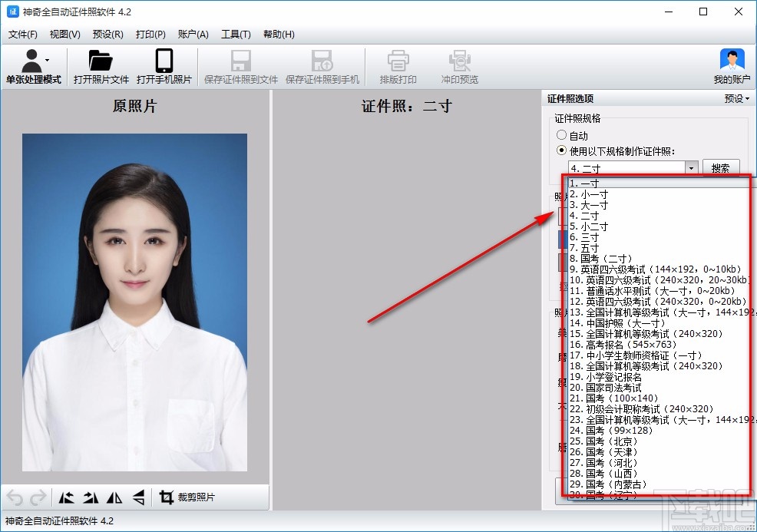Flip the photo vertically
The image size is (757, 532).
138,497
